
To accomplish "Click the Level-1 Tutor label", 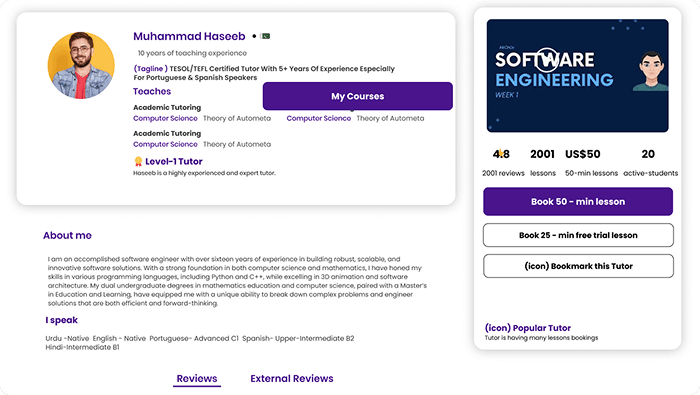I will (x=174, y=161).
